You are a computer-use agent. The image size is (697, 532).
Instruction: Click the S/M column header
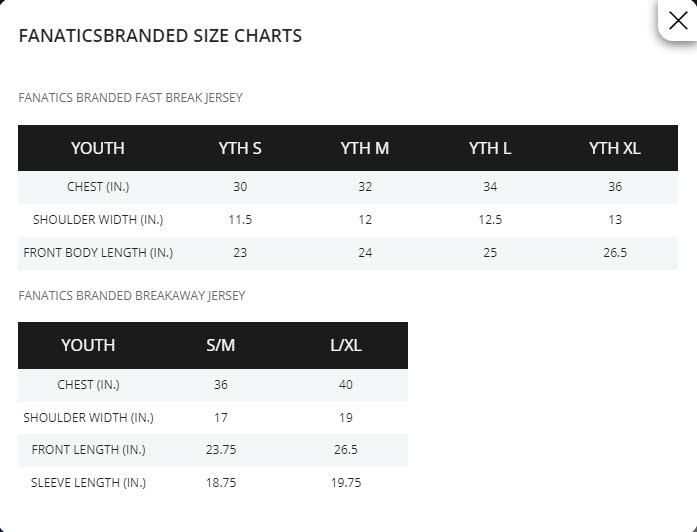tap(220, 345)
